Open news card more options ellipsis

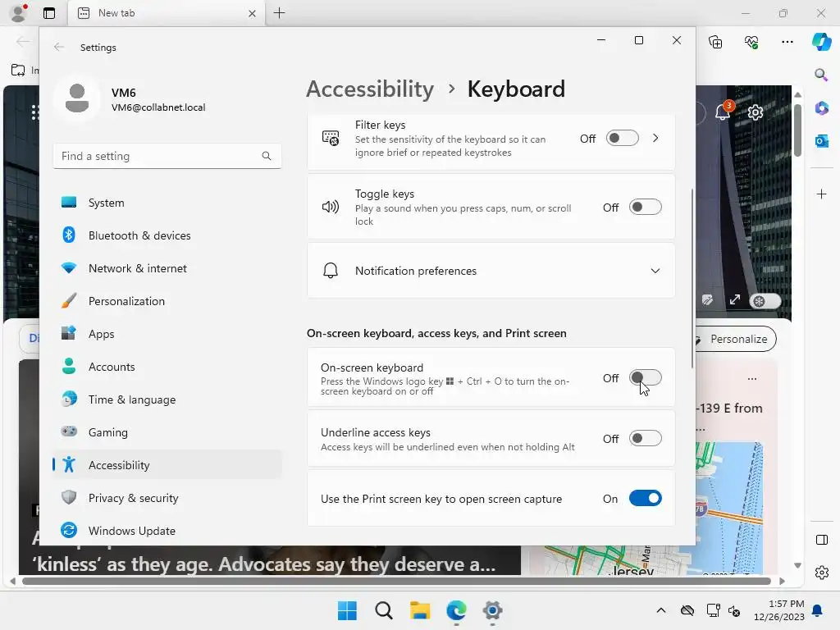(x=752, y=379)
